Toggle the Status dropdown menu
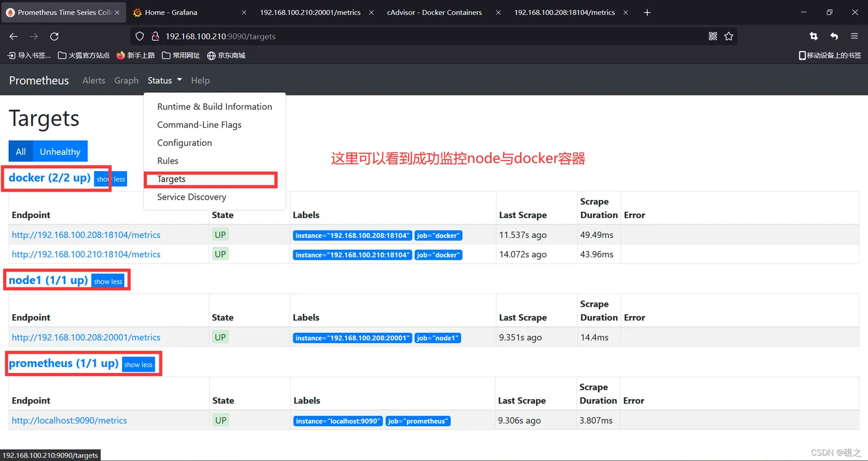This screenshot has width=868, height=461. click(165, 81)
